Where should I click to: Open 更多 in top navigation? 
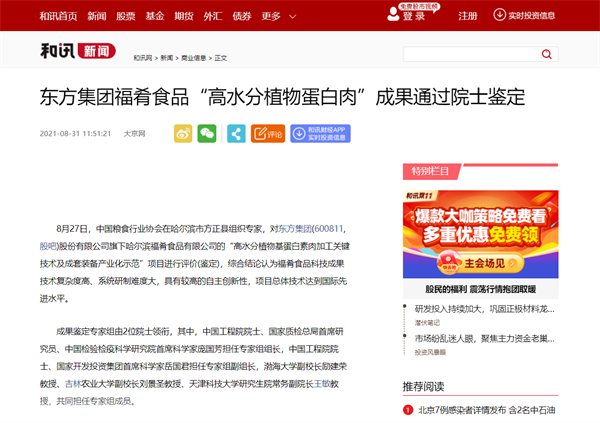click(271, 16)
